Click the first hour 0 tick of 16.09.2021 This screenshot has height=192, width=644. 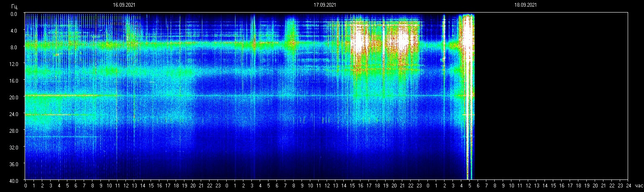pos(26,186)
